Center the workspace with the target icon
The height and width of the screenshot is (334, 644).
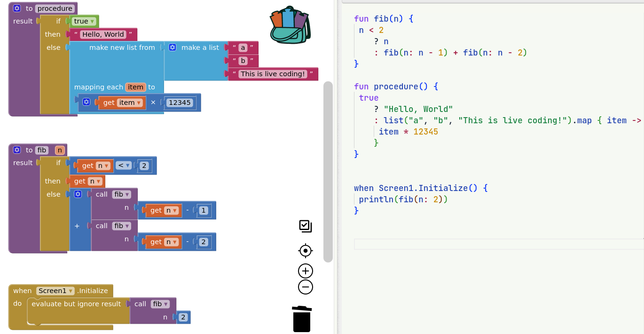(x=306, y=251)
